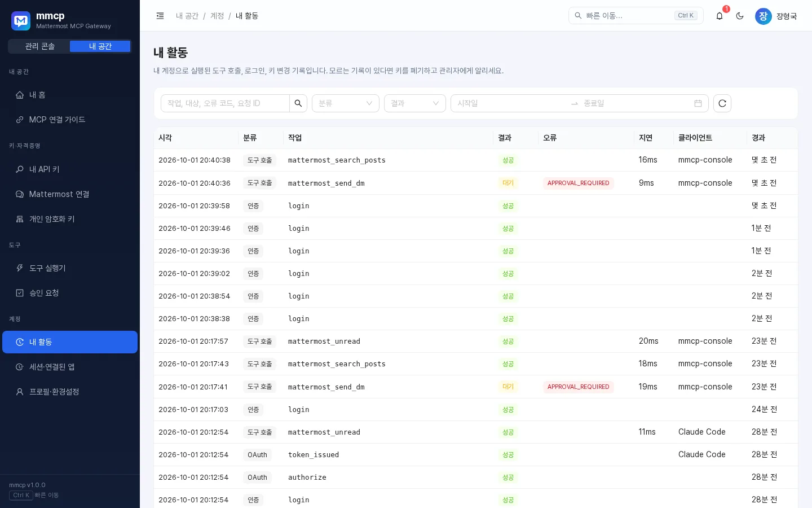Image resolution: width=812 pixels, height=508 pixels.
Task: Switch to the 관리 콘솔 segment
Action: coord(39,46)
